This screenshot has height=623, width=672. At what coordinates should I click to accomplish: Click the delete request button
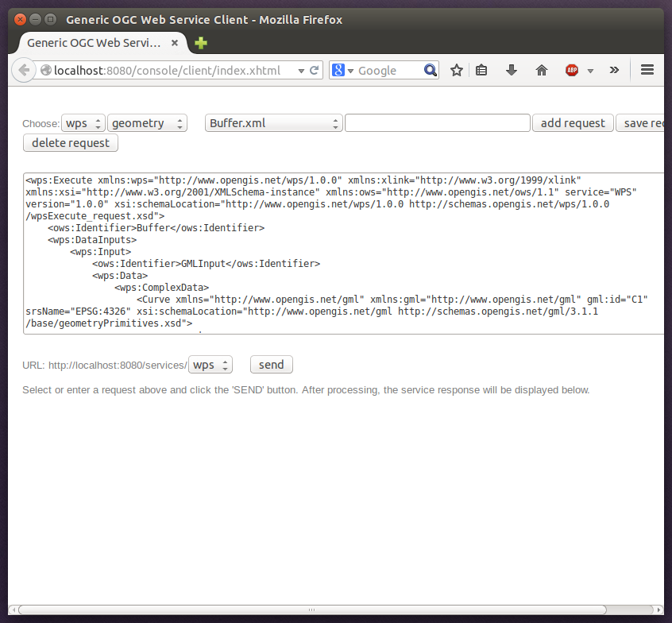coord(70,142)
